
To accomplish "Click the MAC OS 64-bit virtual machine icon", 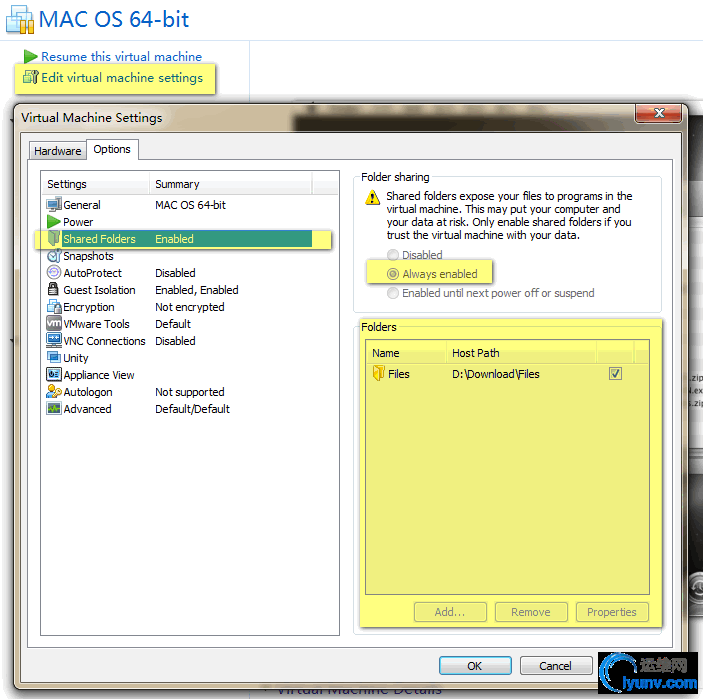I will [20, 20].
